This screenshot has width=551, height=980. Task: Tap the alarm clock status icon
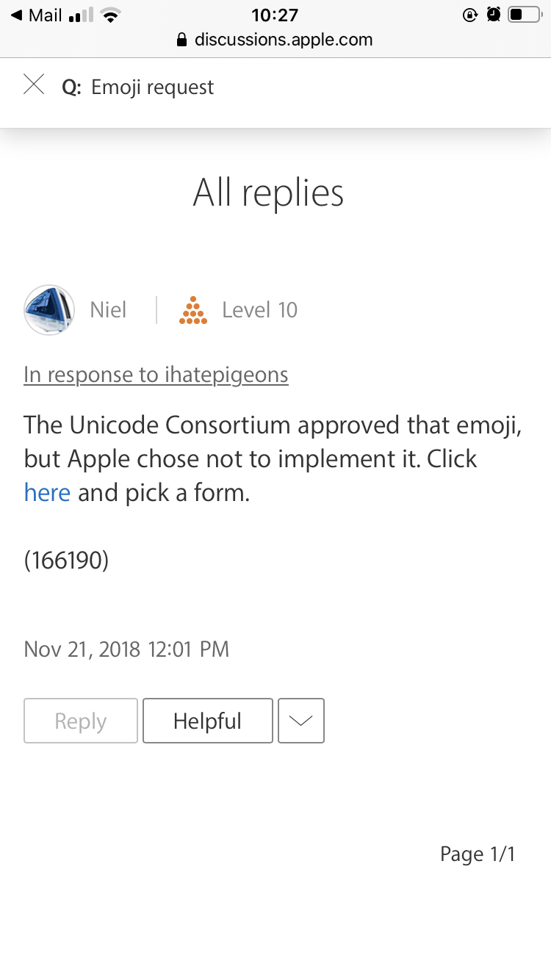tap(494, 15)
